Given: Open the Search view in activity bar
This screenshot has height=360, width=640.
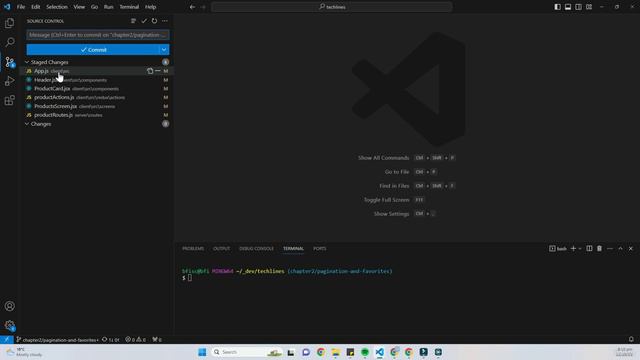Looking at the screenshot, I should click(x=9, y=42).
